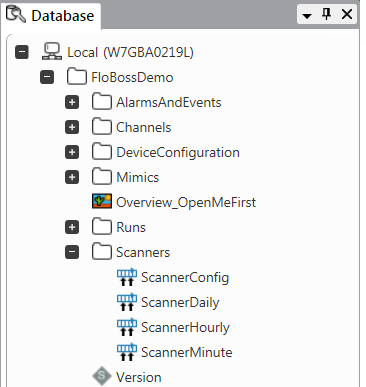This screenshot has height=387, width=366.
Task: Click the Overview_OpenMeFirst mimic picture icon
Action: 102,202
